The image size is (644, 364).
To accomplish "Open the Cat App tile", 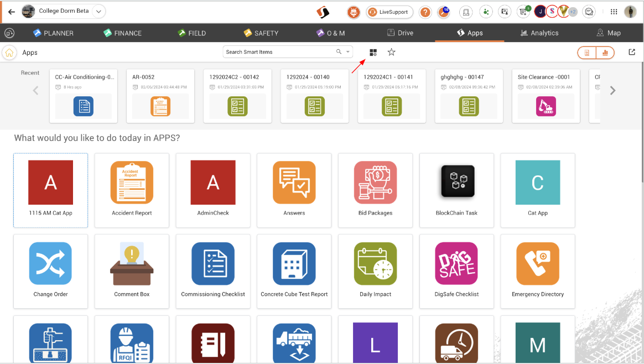I will (x=538, y=190).
